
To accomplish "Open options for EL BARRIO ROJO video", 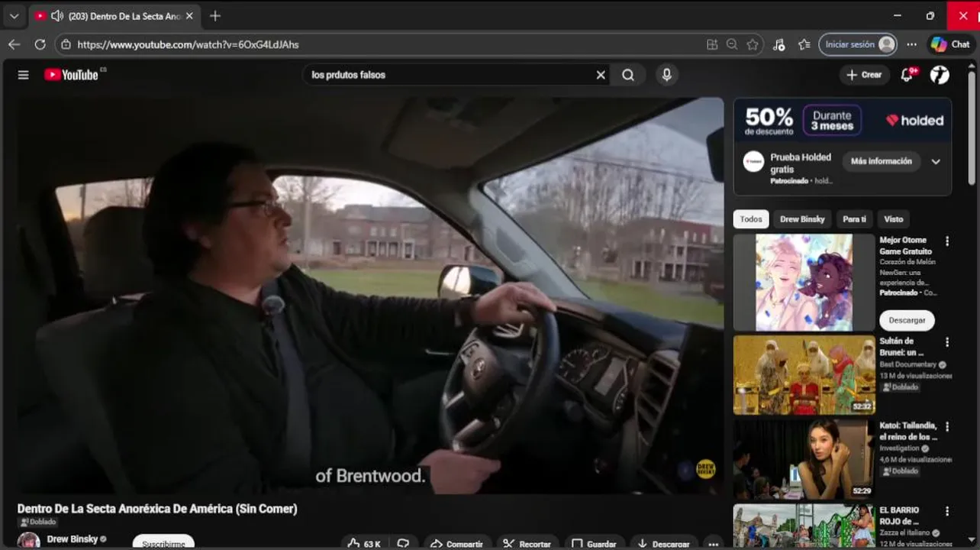I will [947, 511].
